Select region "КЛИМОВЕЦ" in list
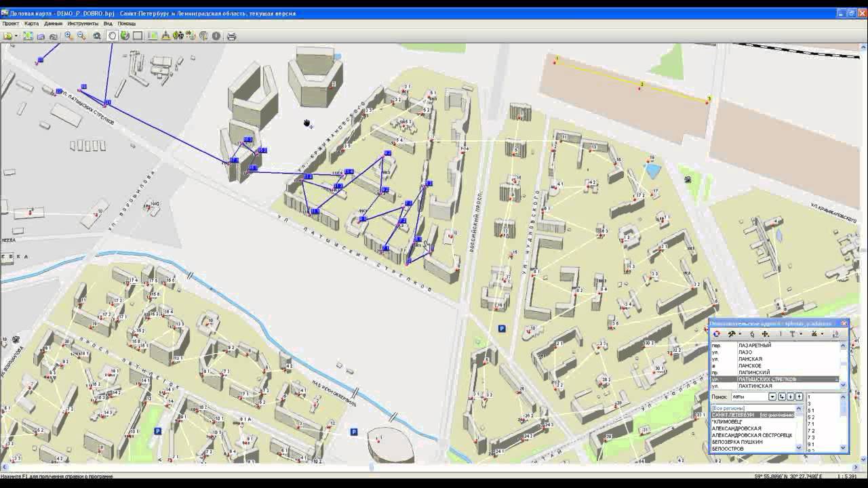The height and width of the screenshot is (488, 868). click(727, 422)
